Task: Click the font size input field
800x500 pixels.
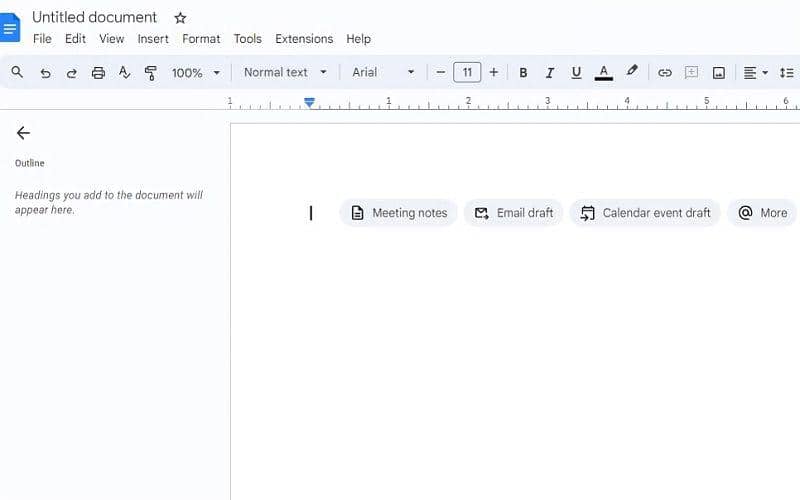Action: click(467, 72)
